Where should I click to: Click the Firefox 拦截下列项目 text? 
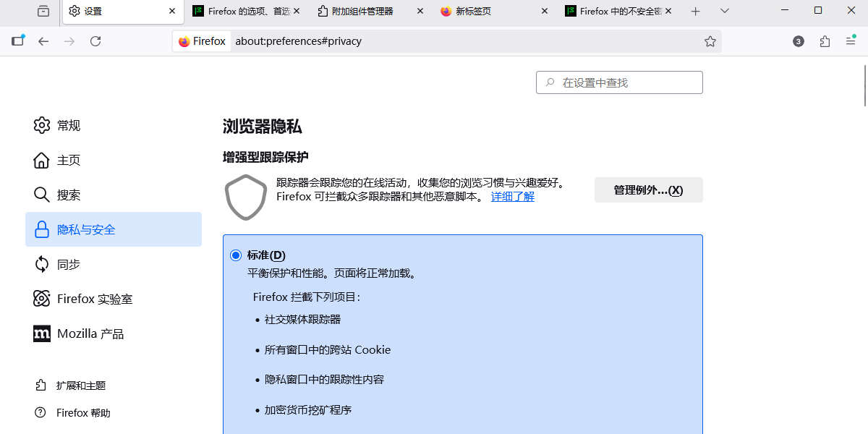click(x=307, y=297)
